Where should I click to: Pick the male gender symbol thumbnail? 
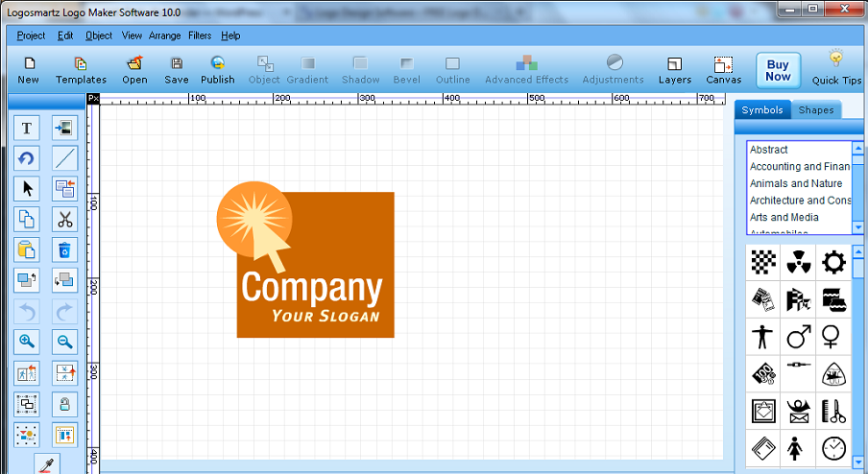798,337
